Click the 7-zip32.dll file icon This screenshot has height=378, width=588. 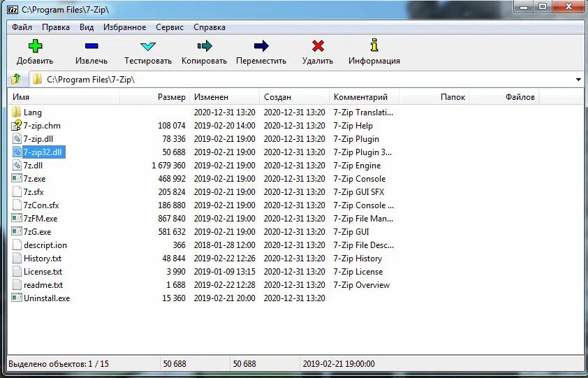17,152
